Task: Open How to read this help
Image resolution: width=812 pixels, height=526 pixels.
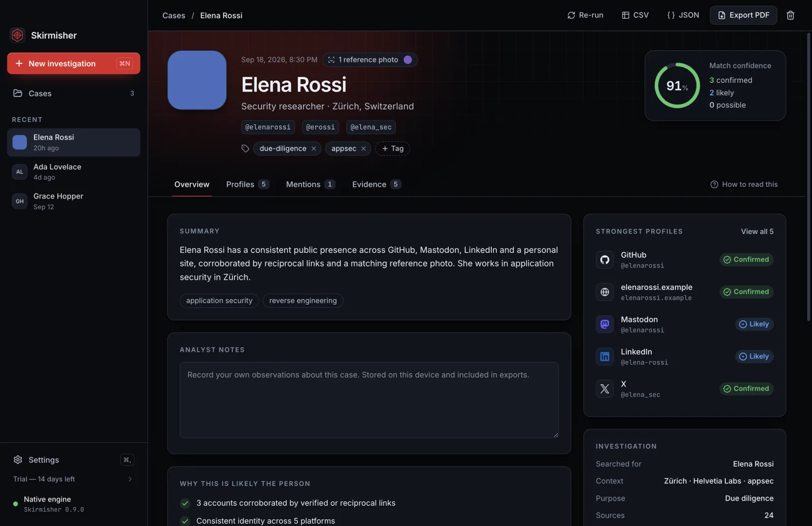Action: pyautogui.click(x=744, y=184)
